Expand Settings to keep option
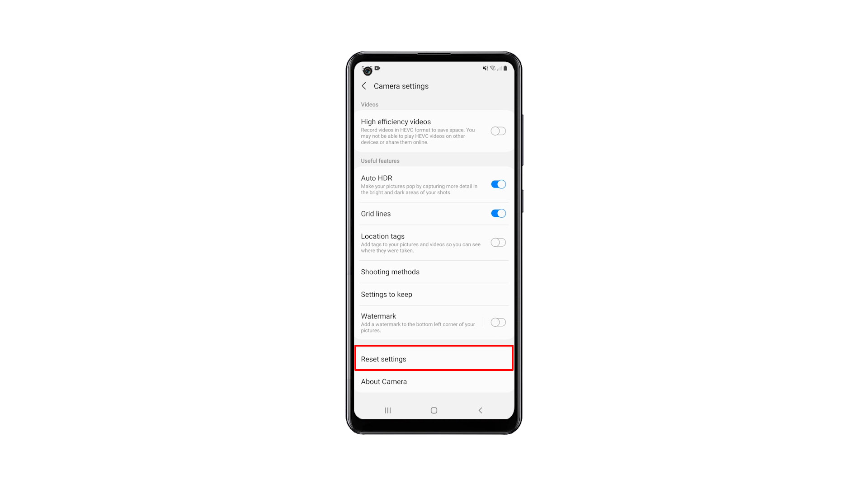868x488 pixels. click(x=434, y=294)
